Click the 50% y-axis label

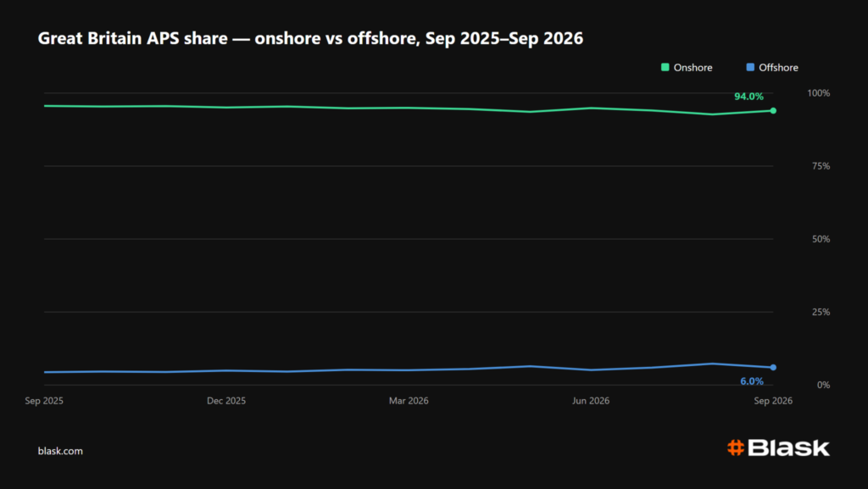(821, 239)
